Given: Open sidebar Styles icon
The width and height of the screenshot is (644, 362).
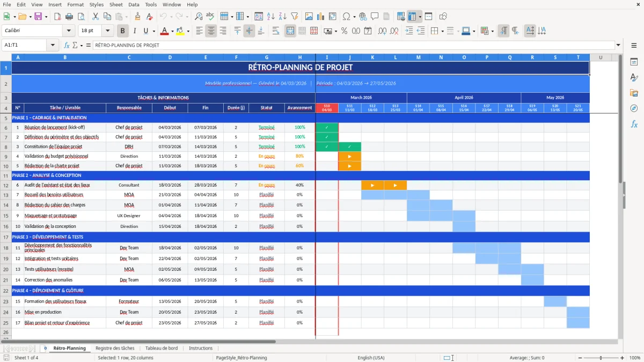Looking at the screenshot, I should pyautogui.click(x=634, y=78).
